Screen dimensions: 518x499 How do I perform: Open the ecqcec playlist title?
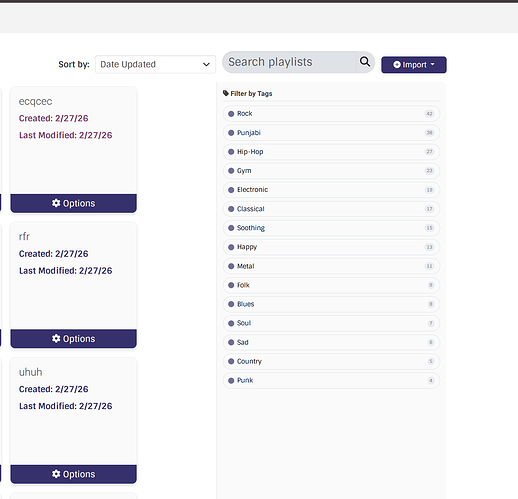coord(35,101)
